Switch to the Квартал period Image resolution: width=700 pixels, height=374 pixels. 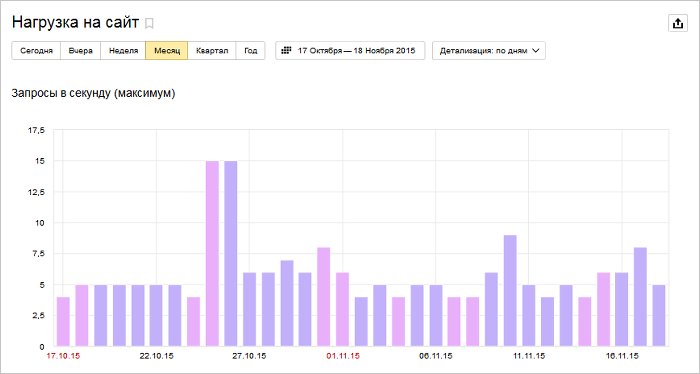pos(212,50)
